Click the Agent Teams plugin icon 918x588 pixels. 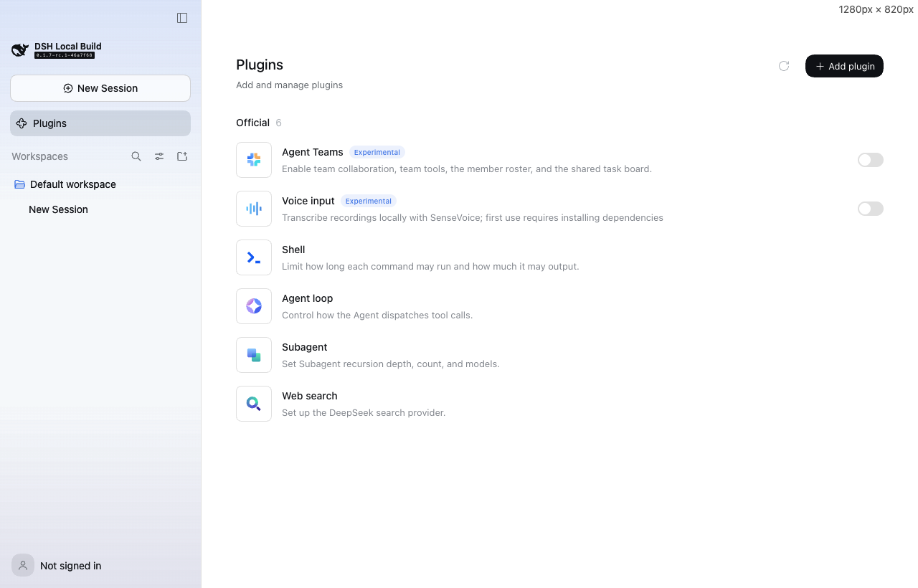254,160
